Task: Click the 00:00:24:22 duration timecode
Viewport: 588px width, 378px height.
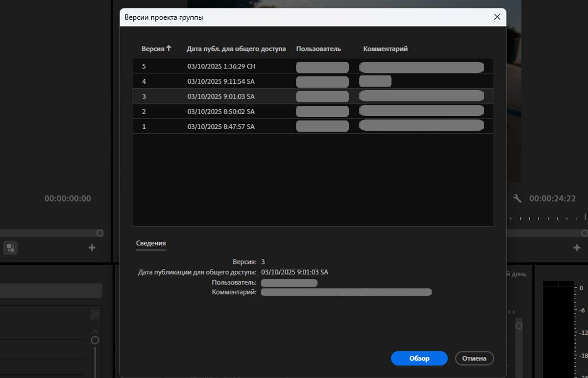Action: 552,198
